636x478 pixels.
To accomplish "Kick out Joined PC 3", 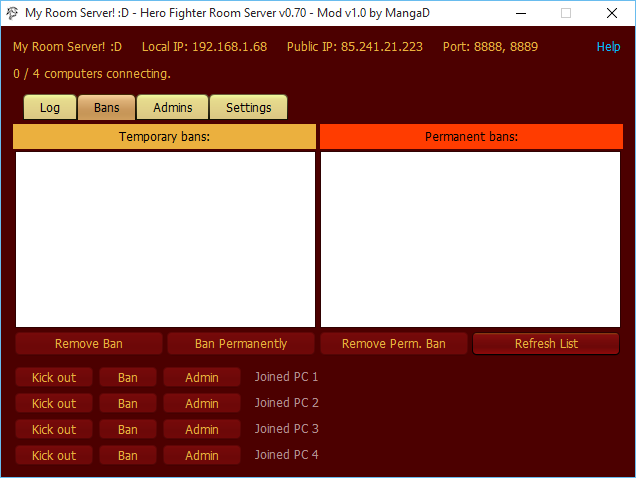I will coord(54,429).
